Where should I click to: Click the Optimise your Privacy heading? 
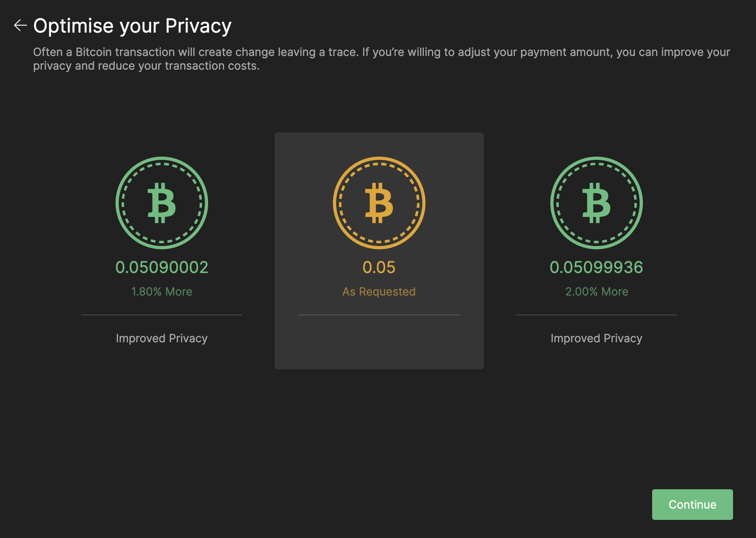[x=132, y=26]
